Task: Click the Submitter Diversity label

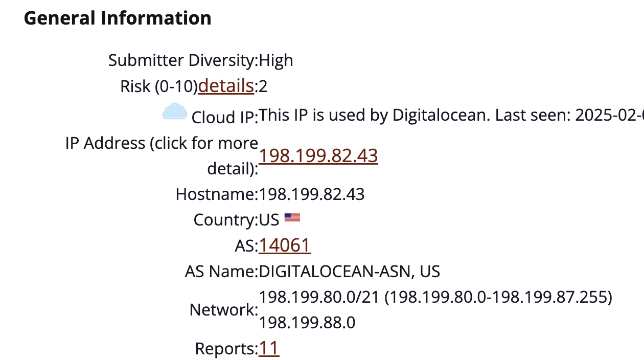Action: point(183,60)
